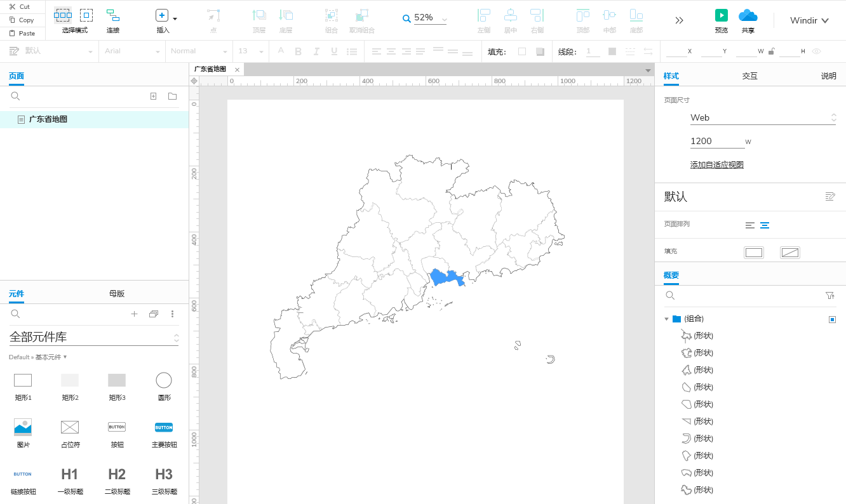
Task: Click the edit default style icon
Action: [829, 196]
